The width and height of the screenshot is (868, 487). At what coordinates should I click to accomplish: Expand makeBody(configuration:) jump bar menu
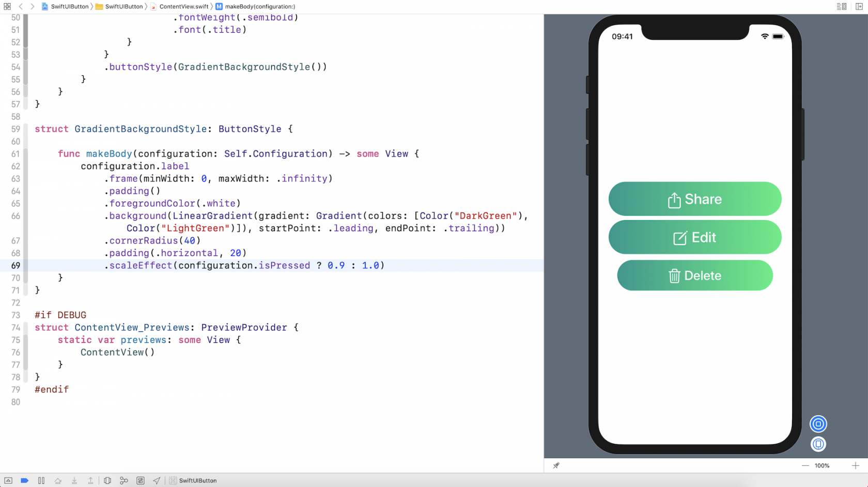(x=259, y=7)
